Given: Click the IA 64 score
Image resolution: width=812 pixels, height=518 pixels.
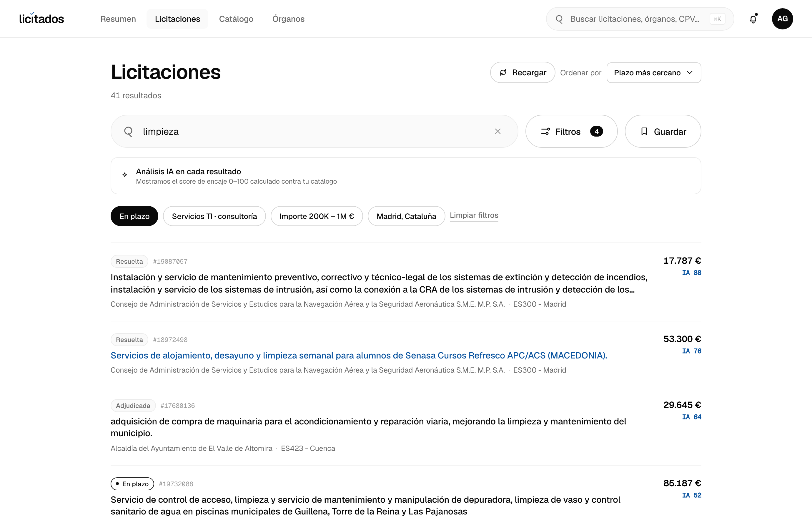Looking at the screenshot, I should click(x=691, y=417).
